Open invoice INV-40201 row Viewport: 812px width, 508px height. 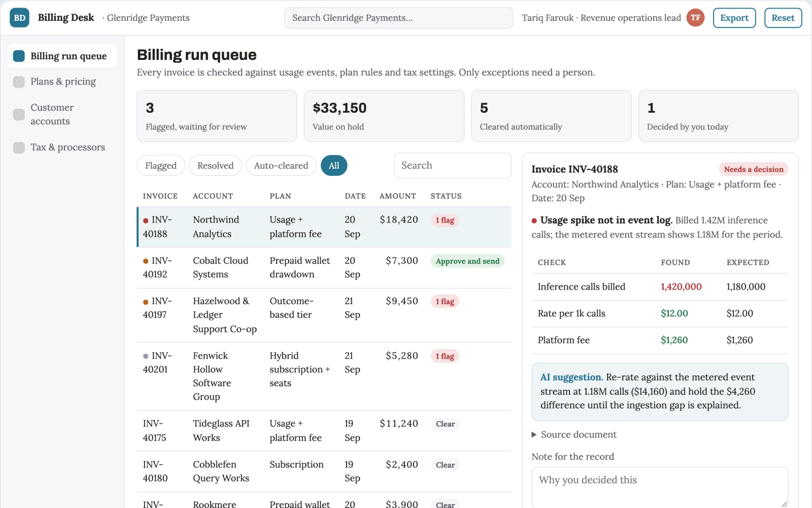[324, 376]
